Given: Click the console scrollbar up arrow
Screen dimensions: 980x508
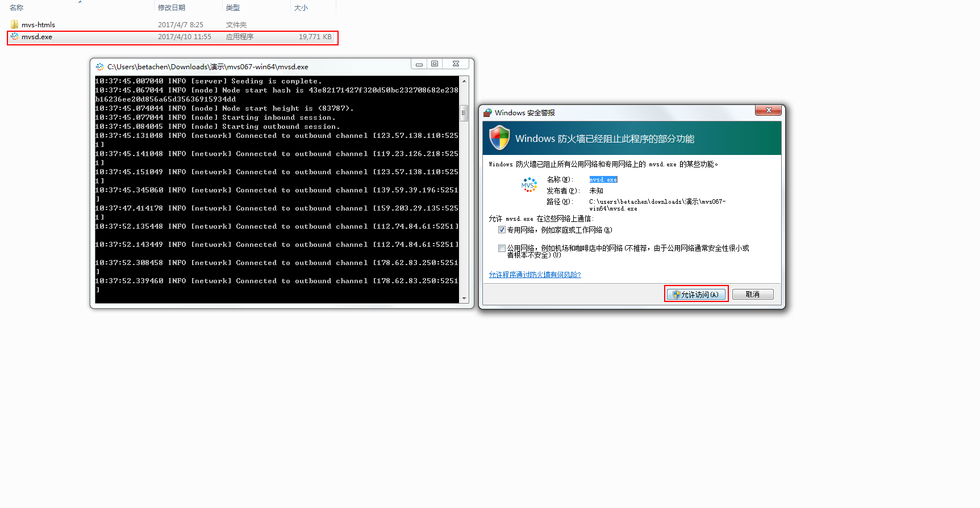Looking at the screenshot, I should [x=464, y=81].
